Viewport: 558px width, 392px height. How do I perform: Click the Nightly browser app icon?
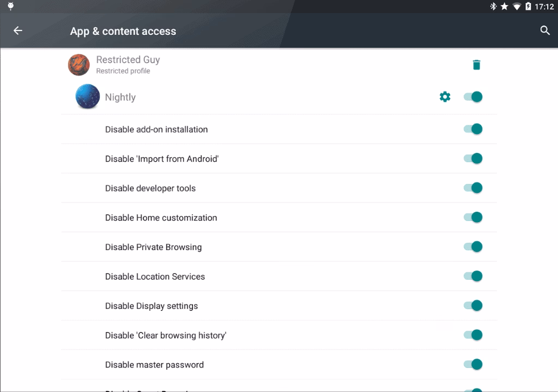pos(87,96)
